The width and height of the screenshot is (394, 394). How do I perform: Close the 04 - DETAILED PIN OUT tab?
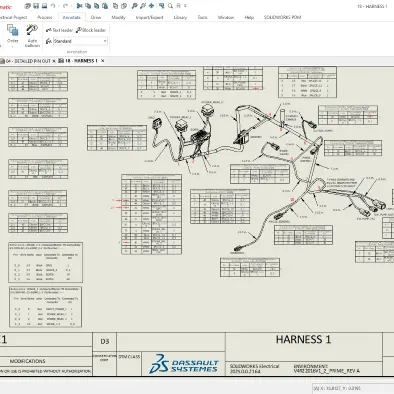[x=54, y=61]
